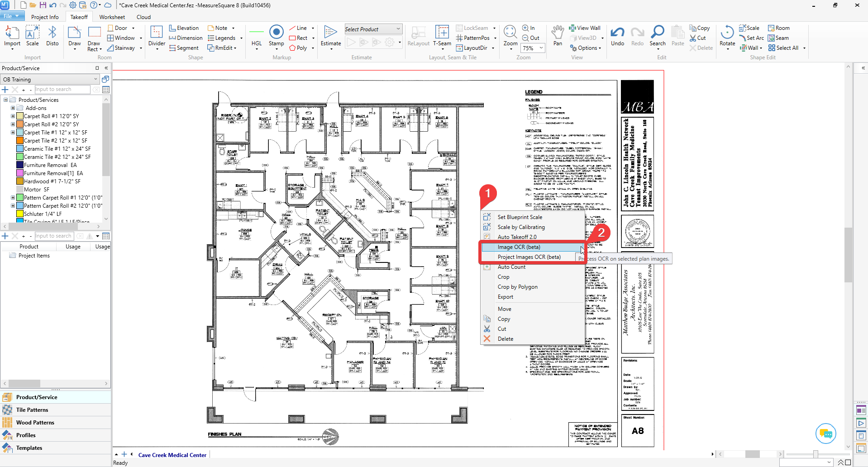The width and height of the screenshot is (868, 467).
Task: Open the Tile Patterns panel
Action: 56,410
